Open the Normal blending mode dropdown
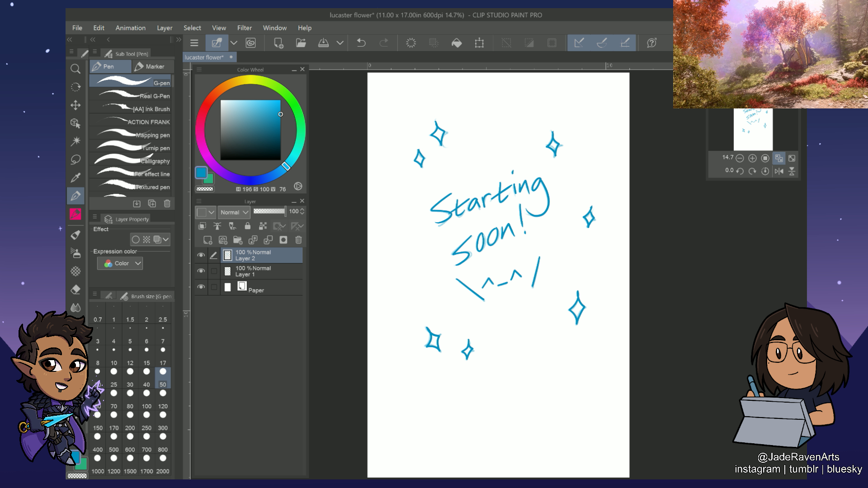The image size is (868, 488). click(x=234, y=212)
